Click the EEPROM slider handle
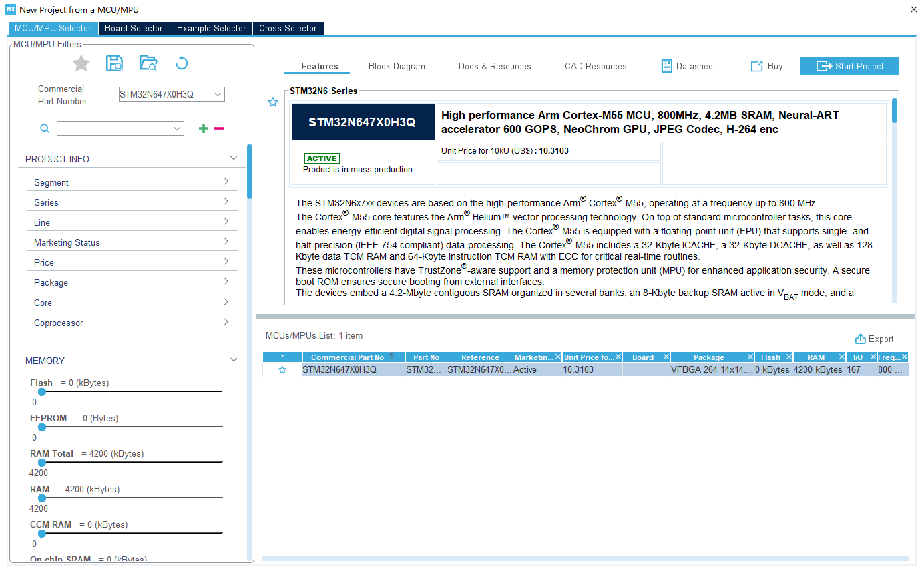The height and width of the screenshot is (573, 924). pyautogui.click(x=42, y=427)
